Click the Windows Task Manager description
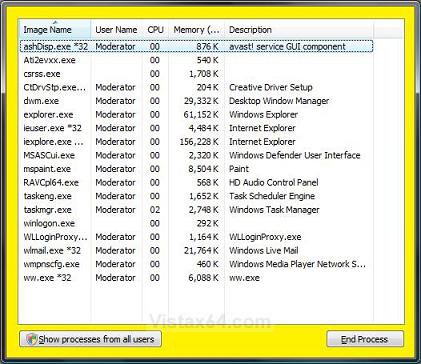 [x=274, y=210]
